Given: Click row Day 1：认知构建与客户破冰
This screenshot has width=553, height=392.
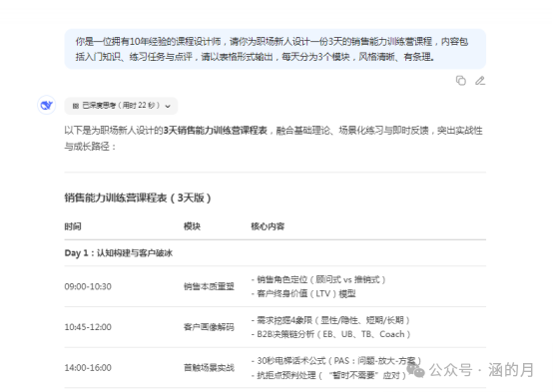Looking at the screenshot, I should click(276, 253).
